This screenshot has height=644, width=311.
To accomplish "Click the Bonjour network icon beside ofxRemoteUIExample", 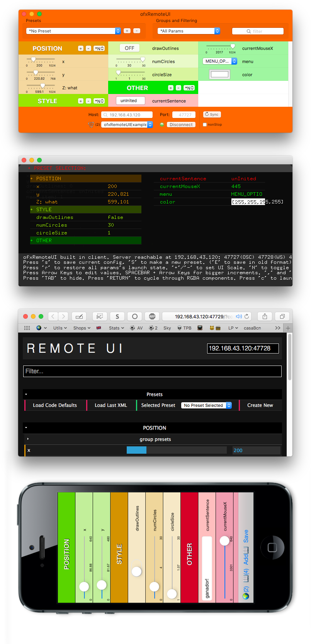I will (x=91, y=125).
